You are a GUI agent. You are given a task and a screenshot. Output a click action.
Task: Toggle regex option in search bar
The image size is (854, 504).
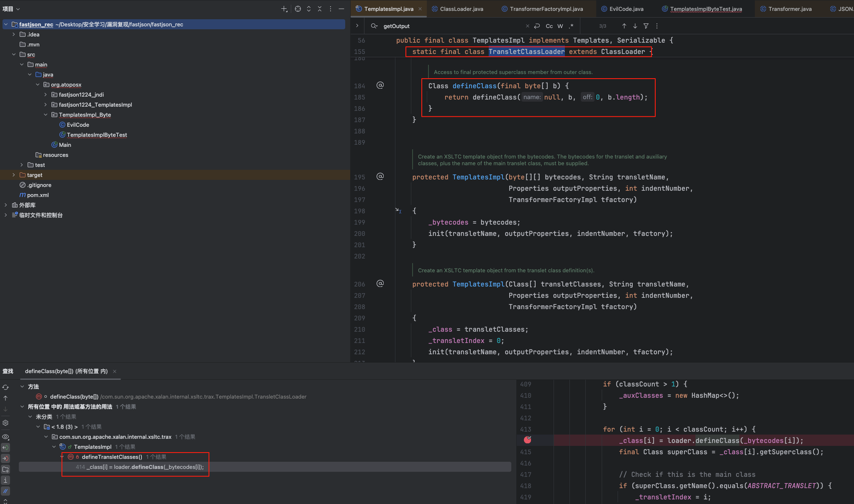(571, 26)
